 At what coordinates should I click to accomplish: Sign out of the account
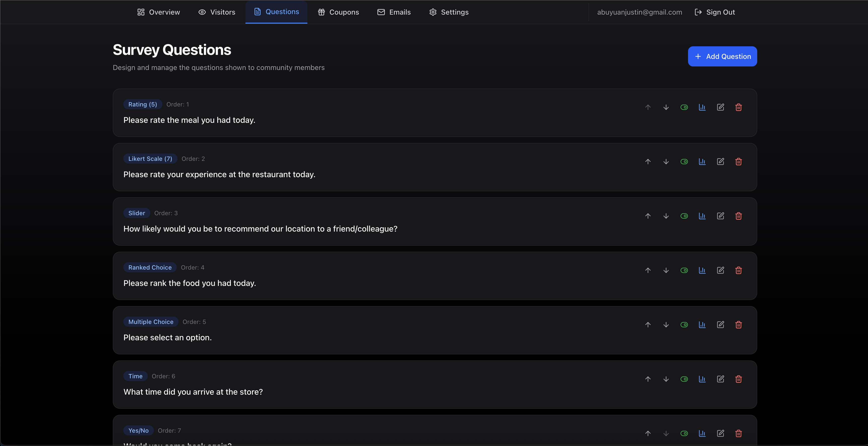(715, 12)
